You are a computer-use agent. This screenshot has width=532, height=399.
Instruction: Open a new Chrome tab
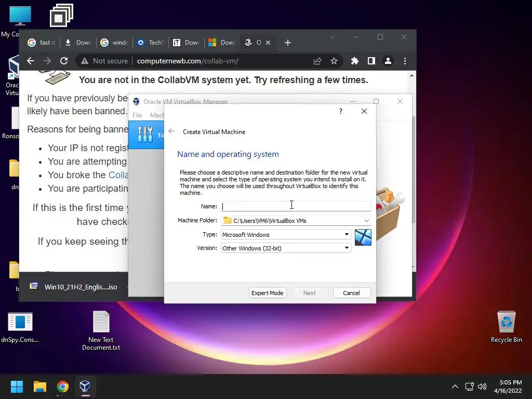click(288, 43)
